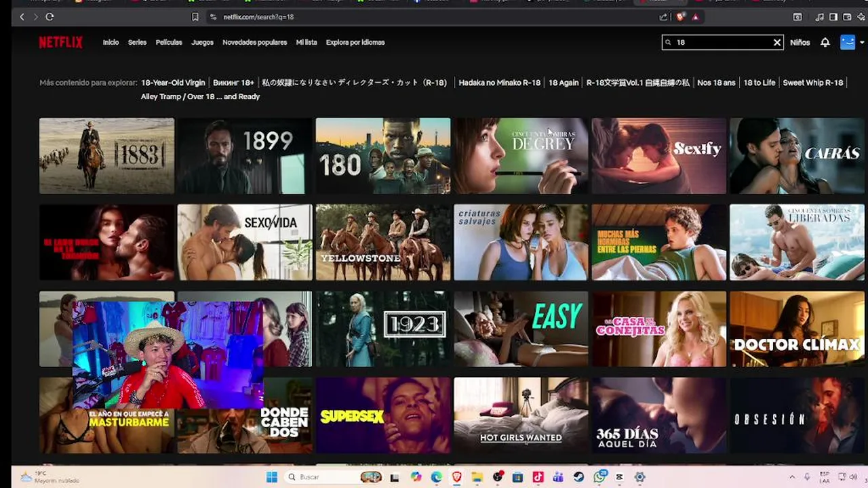Screen dimensions: 868x488
Task: Open WhatsApp from the taskbar
Action: pyautogui.click(x=599, y=477)
